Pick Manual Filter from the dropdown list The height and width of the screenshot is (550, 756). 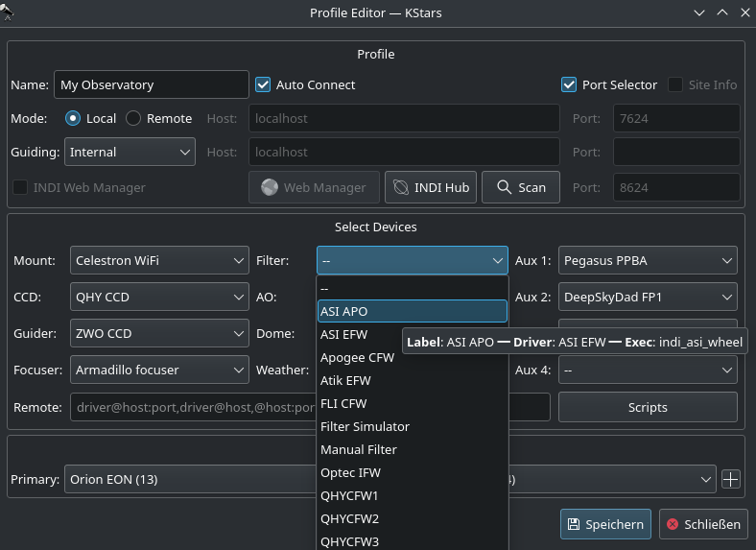(x=359, y=449)
